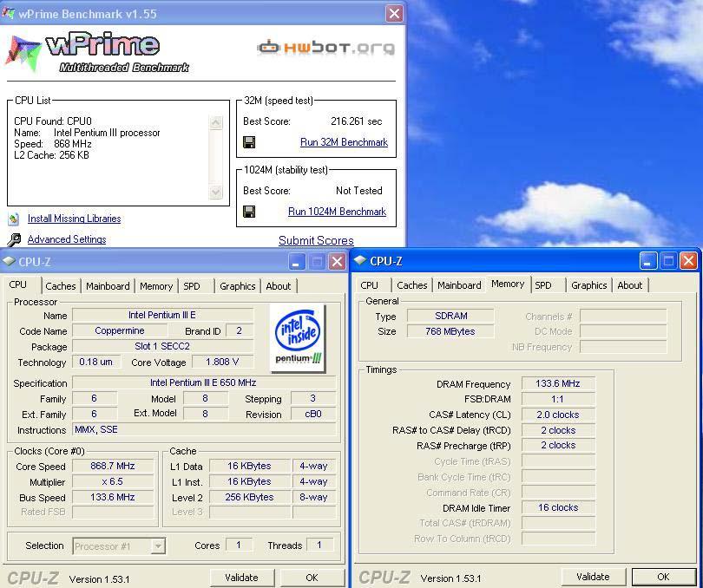
Task: Click Core Voltage value 1.808 V
Action: [222, 363]
